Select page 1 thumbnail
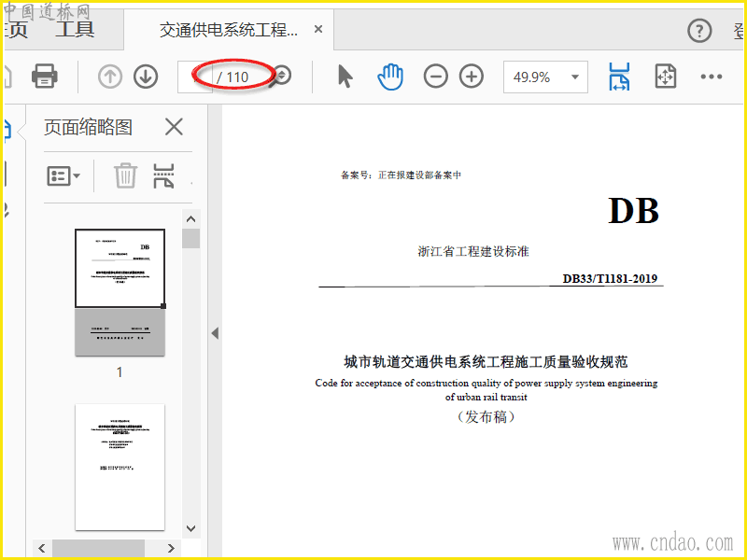Image resolution: width=747 pixels, height=560 pixels. click(x=120, y=292)
